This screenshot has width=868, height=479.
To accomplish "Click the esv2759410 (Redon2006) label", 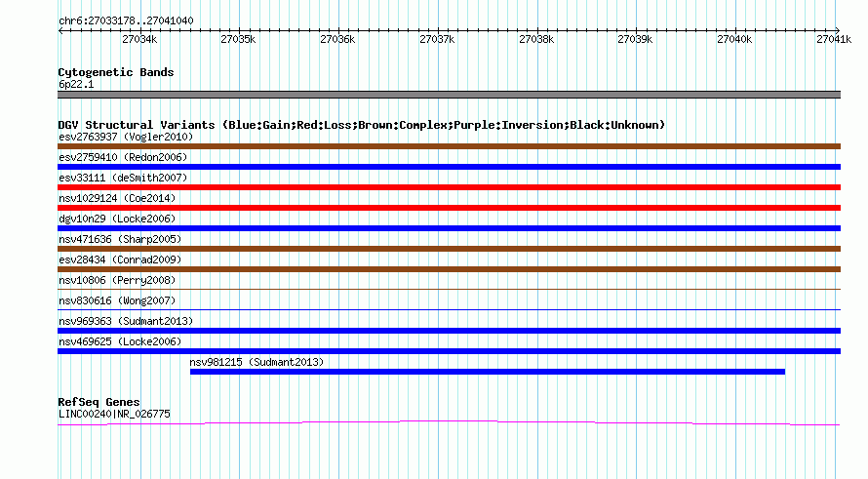I will pyautogui.click(x=123, y=157).
